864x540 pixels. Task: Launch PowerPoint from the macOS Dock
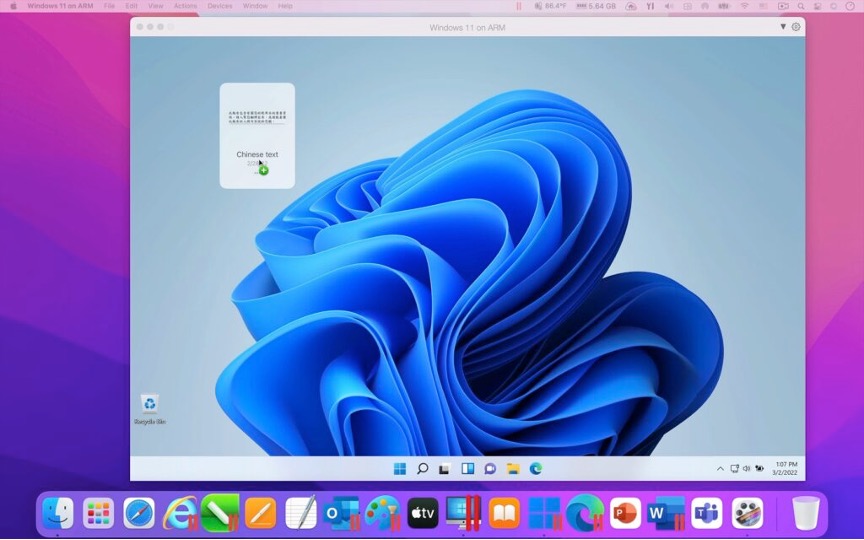click(625, 513)
